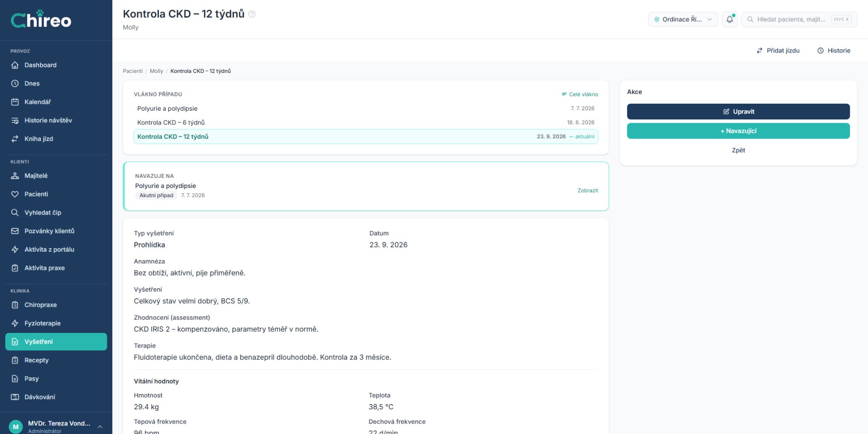This screenshot has height=434, width=868.
Task: Click the Zobrazit link
Action: click(588, 191)
